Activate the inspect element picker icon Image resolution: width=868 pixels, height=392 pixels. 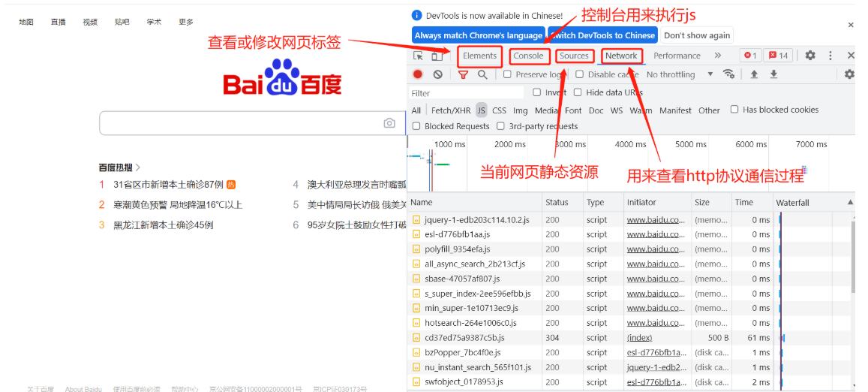(419, 56)
